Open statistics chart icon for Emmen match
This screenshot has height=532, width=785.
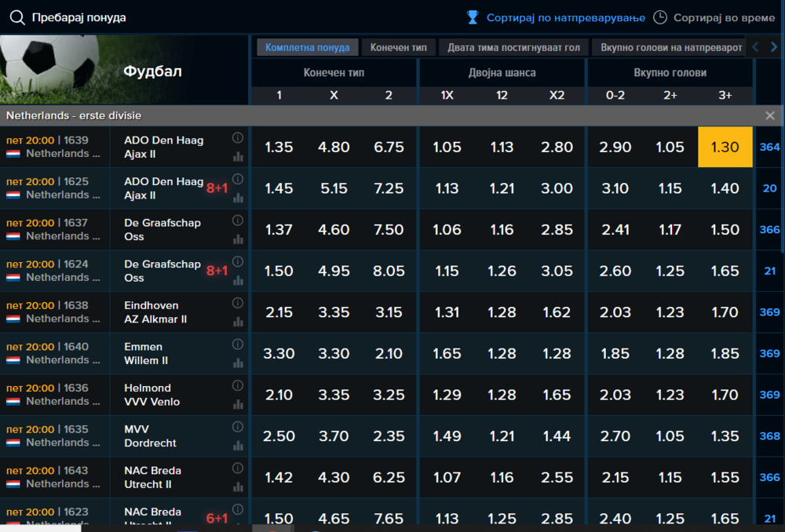click(238, 363)
